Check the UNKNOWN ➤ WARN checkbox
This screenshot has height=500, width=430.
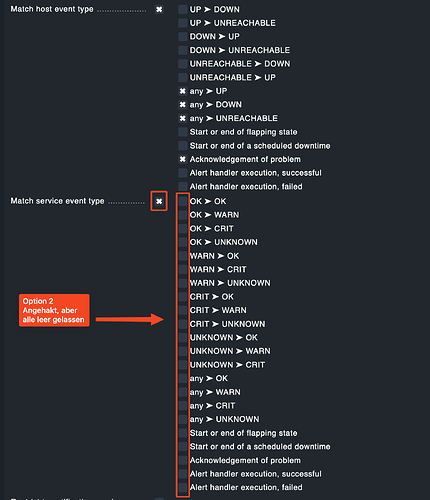183,351
